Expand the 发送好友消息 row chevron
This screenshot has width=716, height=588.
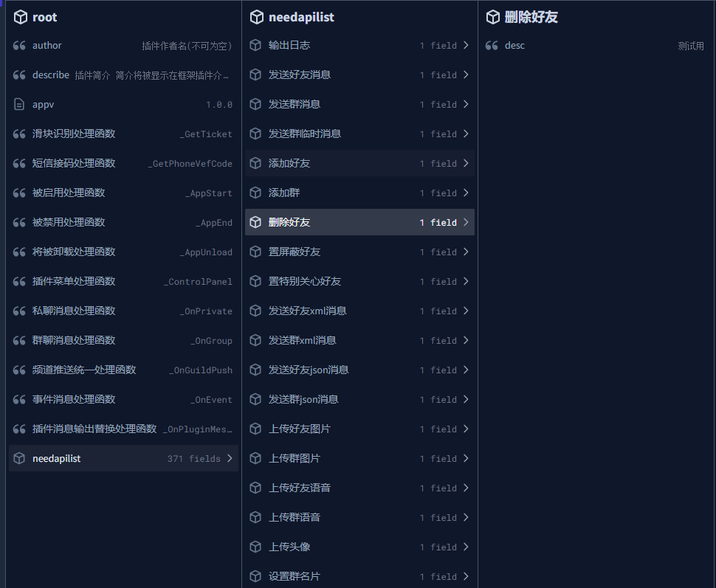point(466,75)
